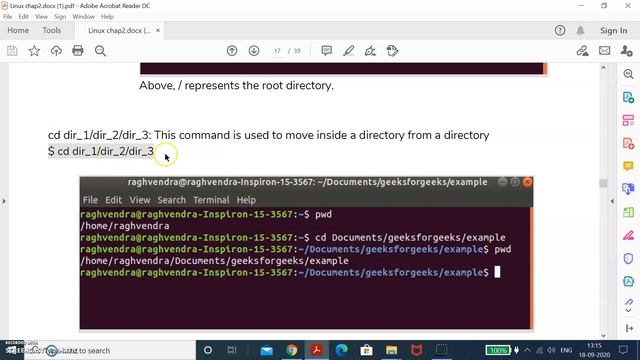
Task: Open Fill & Sign icon near the top right
Action: [x=582, y=51]
